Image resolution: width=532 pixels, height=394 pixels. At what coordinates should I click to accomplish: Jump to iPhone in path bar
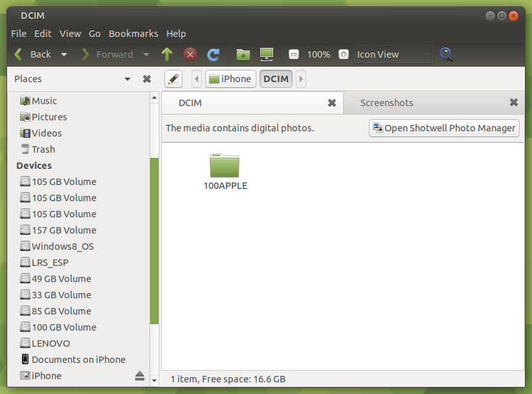[x=230, y=79]
